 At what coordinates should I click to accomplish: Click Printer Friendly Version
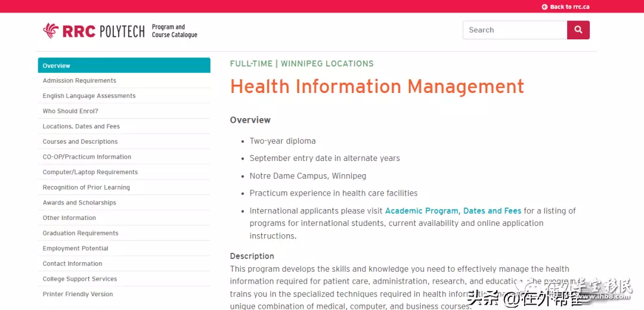click(78, 294)
